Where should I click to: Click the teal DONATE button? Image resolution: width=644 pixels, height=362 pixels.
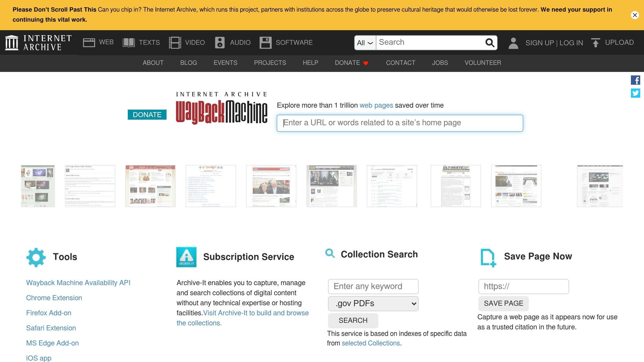(147, 115)
